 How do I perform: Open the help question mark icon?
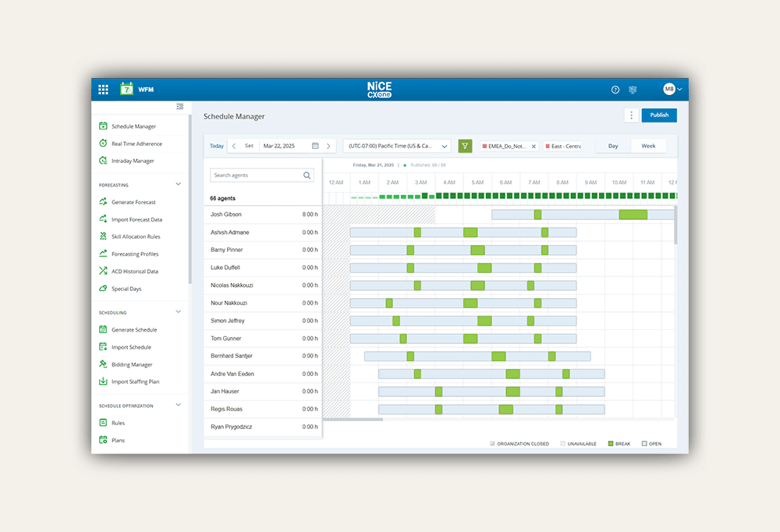[615, 90]
